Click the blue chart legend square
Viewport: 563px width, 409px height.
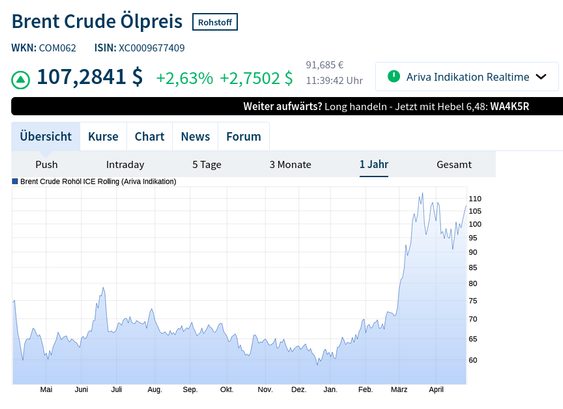(x=15, y=181)
